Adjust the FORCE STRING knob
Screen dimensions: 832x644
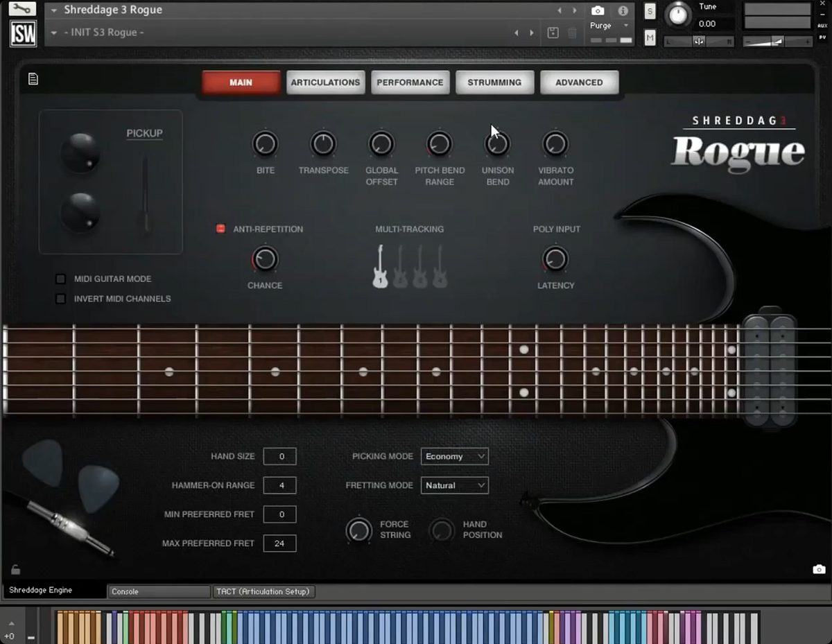point(358,530)
